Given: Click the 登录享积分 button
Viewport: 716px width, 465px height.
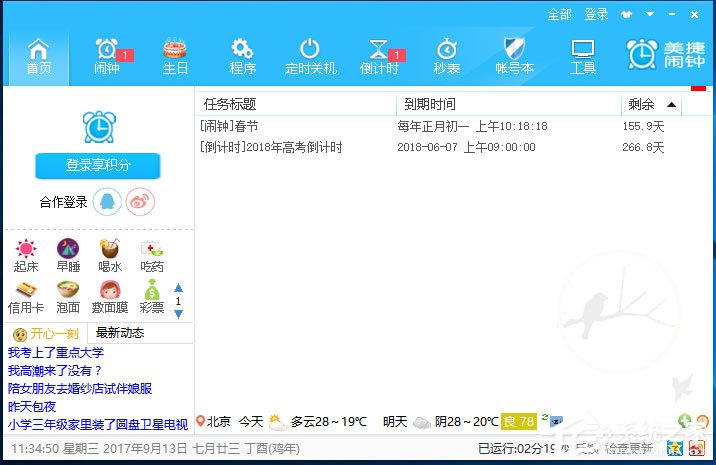Looking at the screenshot, I should 98,165.
